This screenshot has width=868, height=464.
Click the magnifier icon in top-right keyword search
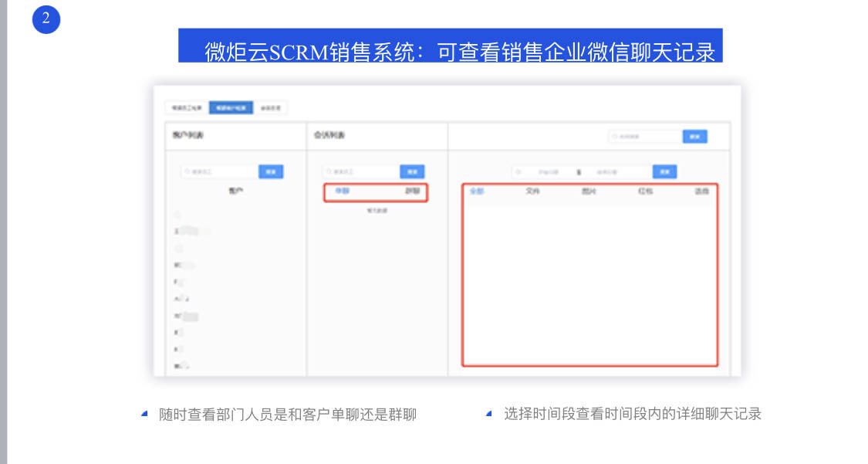tap(615, 137)
